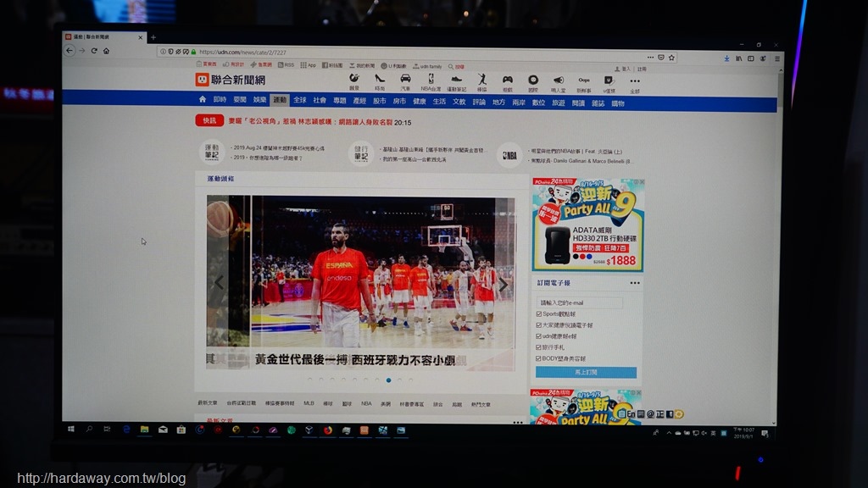Open the Firefox hamburger menu
Screen dimensions: 868x488
point(777,58)
